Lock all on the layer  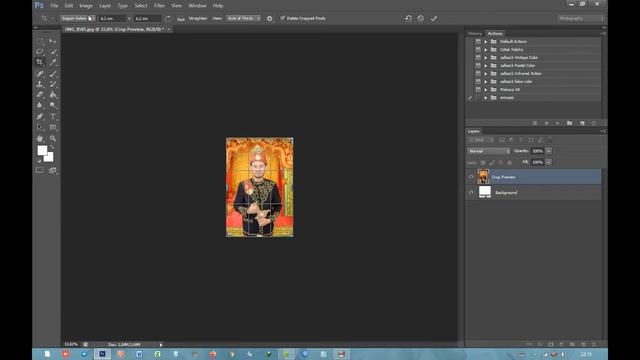point(509,162)
